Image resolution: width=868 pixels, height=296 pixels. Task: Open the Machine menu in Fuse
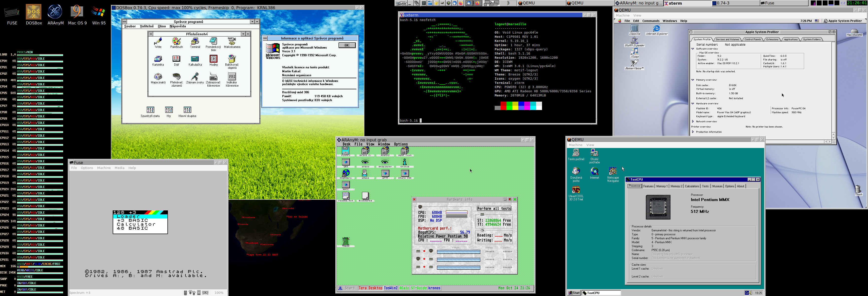click(104, 168)
